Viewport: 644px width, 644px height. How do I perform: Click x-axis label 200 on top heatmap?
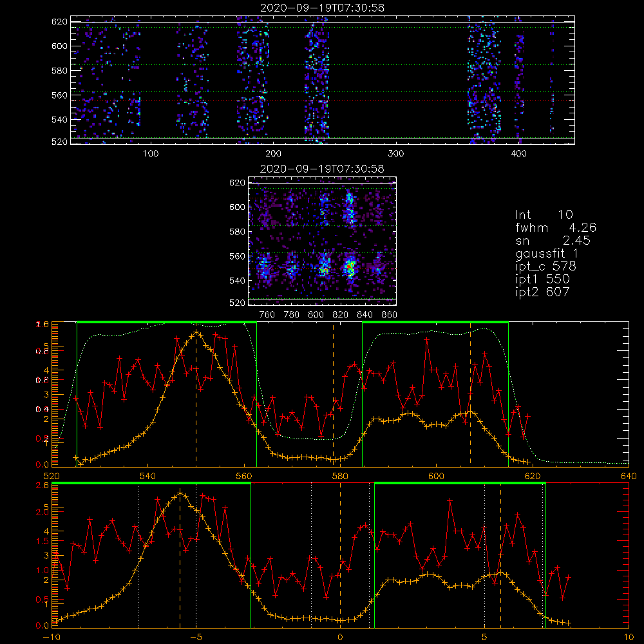273,154
